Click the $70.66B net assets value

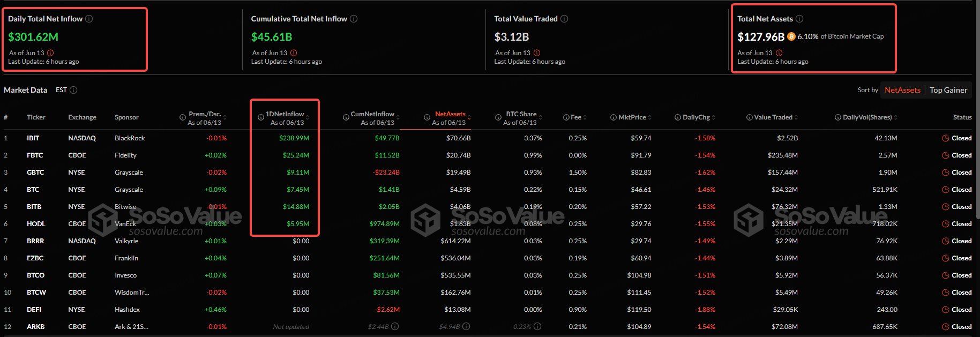coord(459,138)
